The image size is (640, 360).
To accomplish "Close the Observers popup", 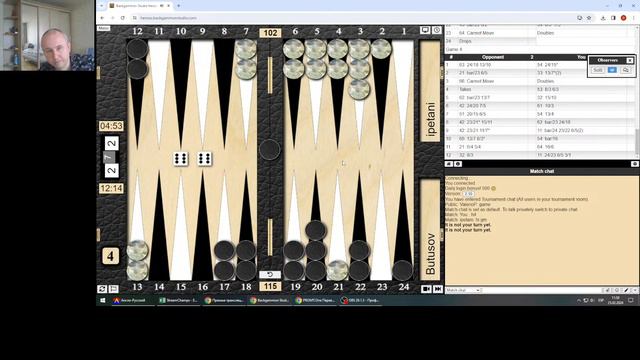I will click(x=630, y=60).
